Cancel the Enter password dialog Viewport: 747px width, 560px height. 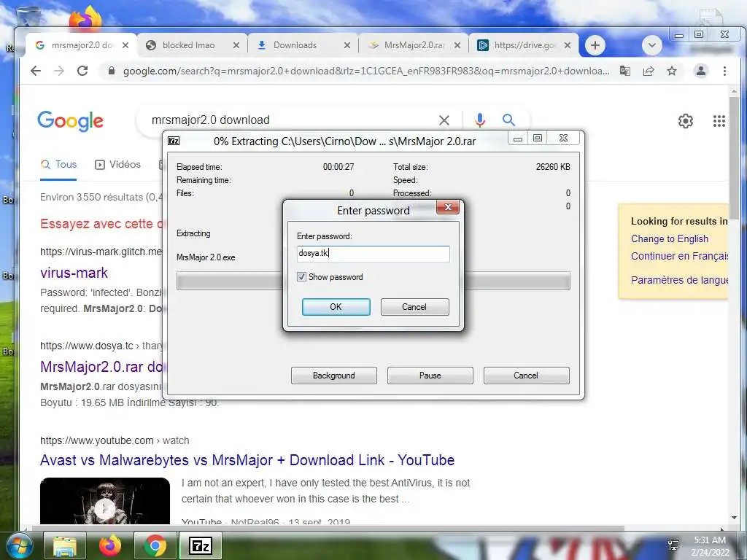414,307
